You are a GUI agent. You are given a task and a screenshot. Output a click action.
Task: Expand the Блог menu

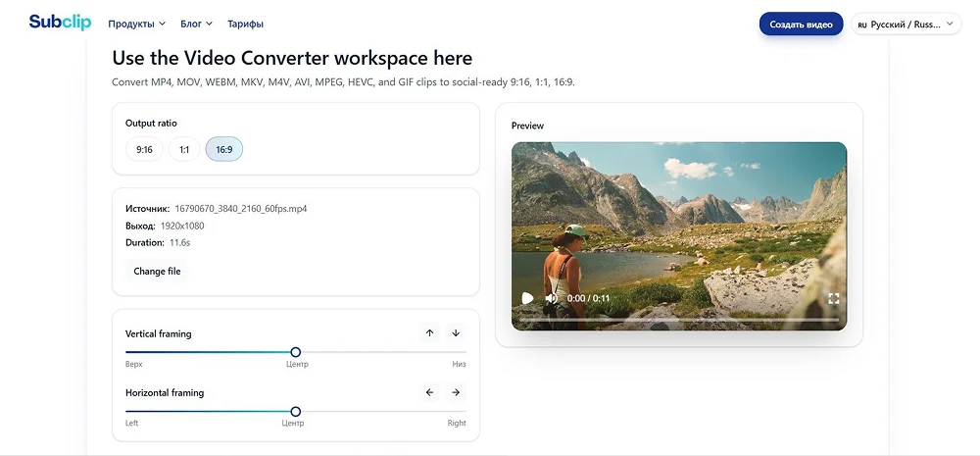(196, 24)
